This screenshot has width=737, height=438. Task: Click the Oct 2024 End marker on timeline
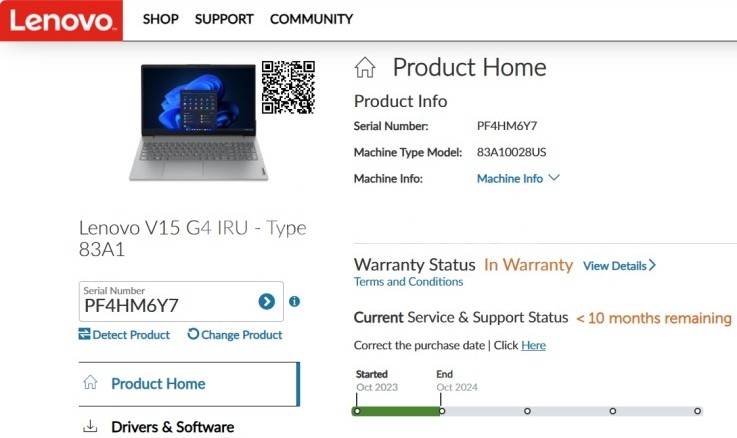(441, 410)
